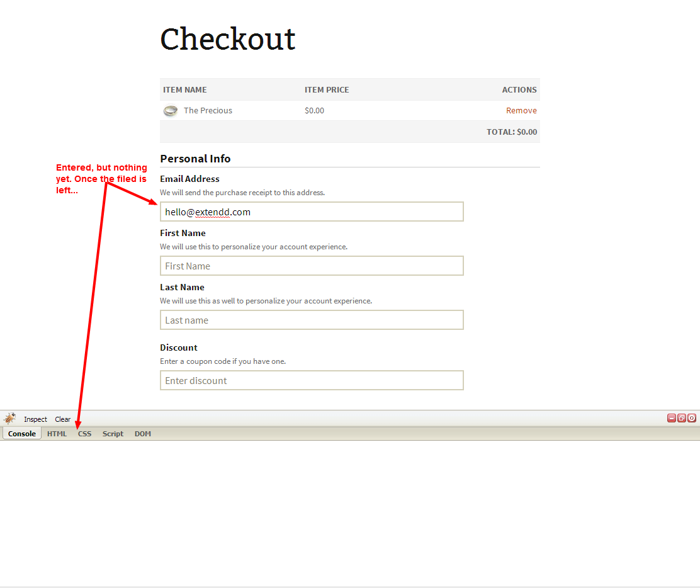Image resolution: width=700 pixels, height=588 pixels.
Task: Click the Email Address field label
Action: click(189, 179)
